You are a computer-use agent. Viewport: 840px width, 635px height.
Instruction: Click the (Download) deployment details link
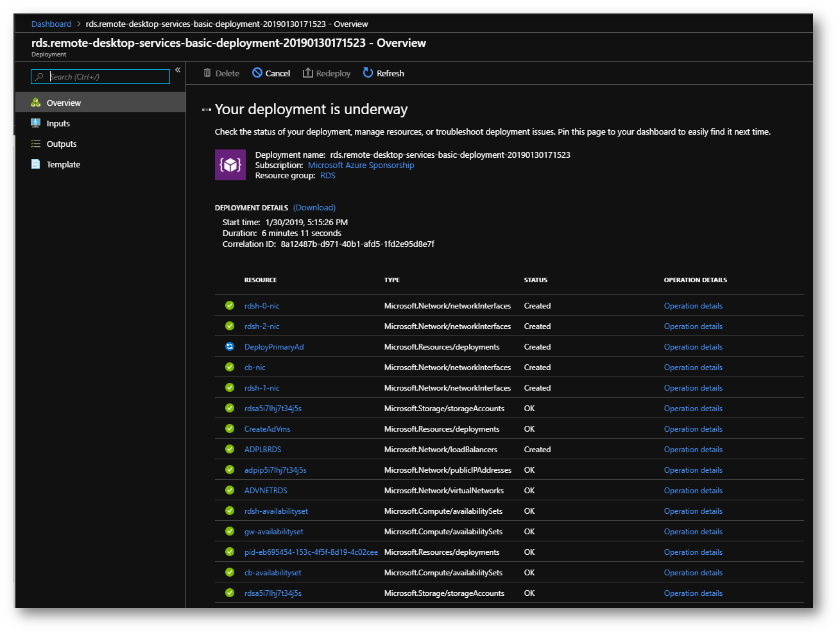point(314,207)
